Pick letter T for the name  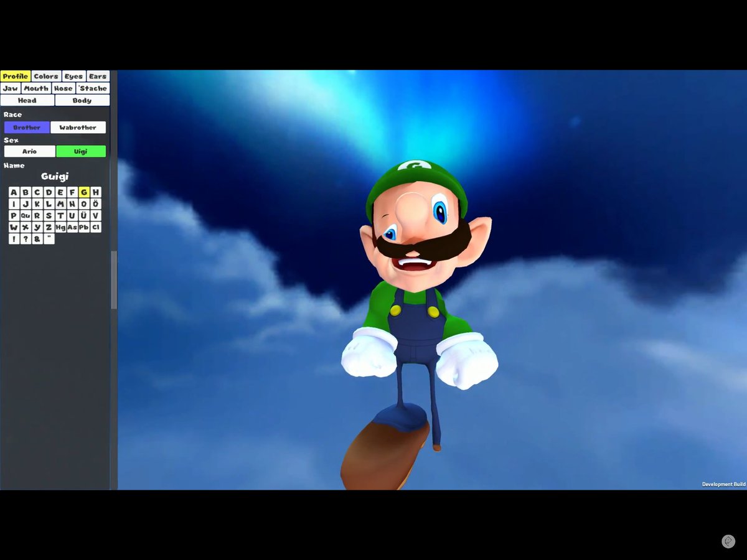pos(60,216)
